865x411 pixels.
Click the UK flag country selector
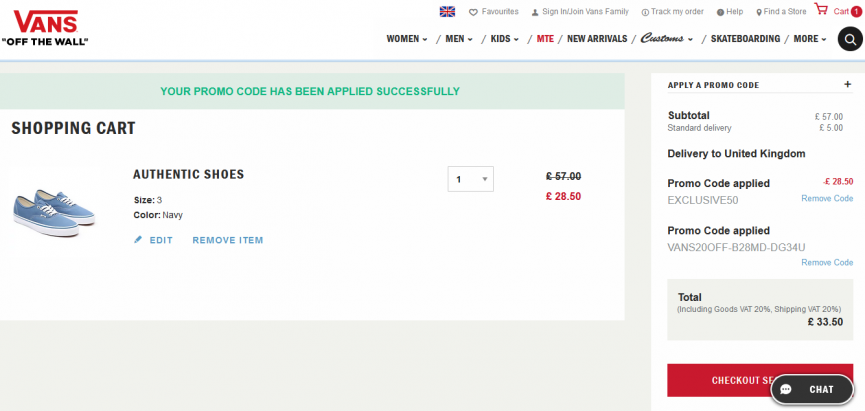[x=447, y=12]
